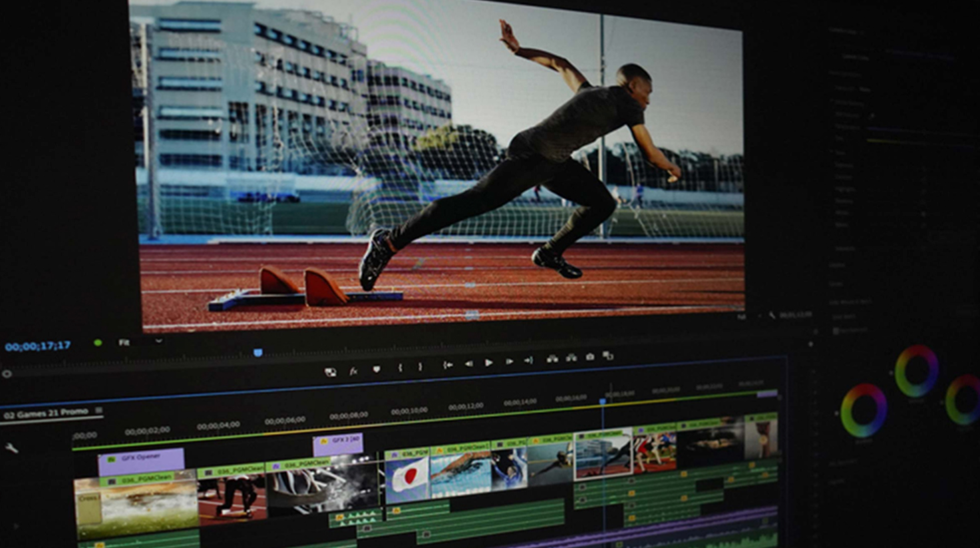Screen dimensions: 980x548
Task: Toggle Global FX Mute with the fx button
Action: [x=353, y=370]
